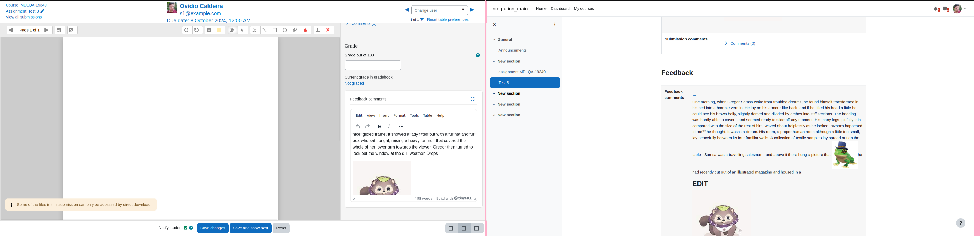The width and height of the screenshot is (980, 236).
Task: Click Save changes button
Action: click(x=213, y=228)
